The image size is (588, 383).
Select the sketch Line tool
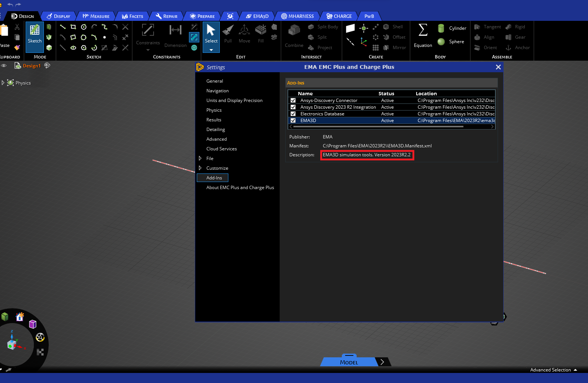[63, 27]
